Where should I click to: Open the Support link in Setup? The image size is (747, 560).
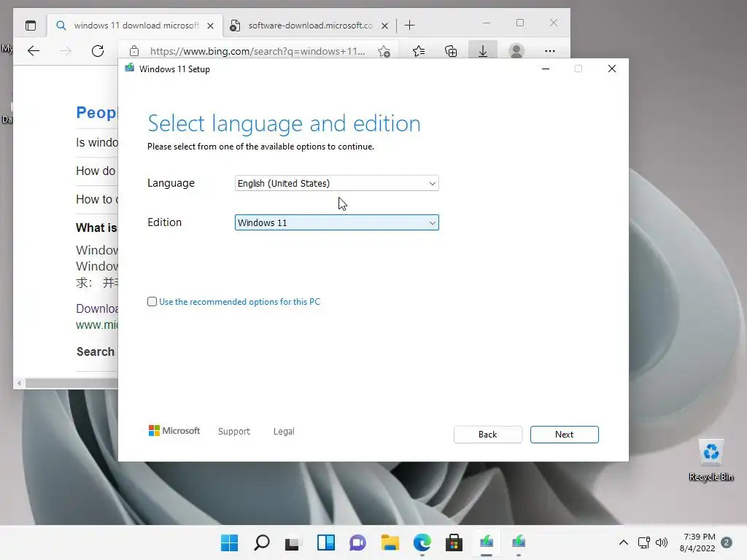click(234, 431)
